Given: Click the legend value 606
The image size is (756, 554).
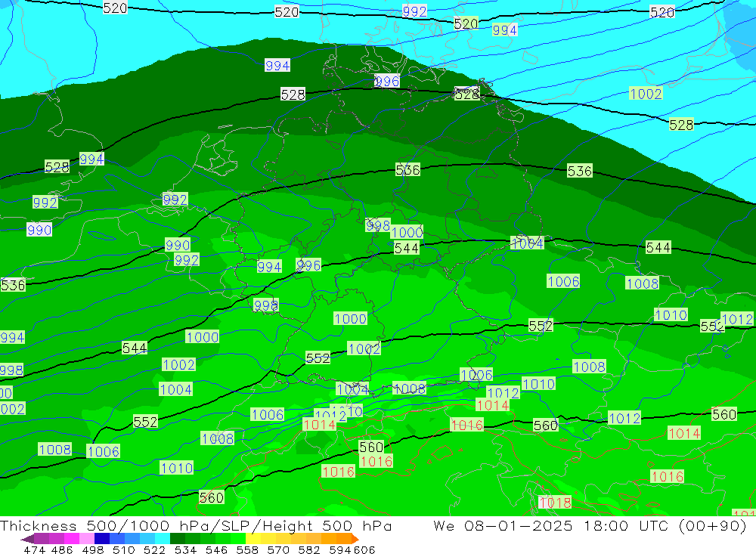Looking at the screenshot, I should click(364, 549).
